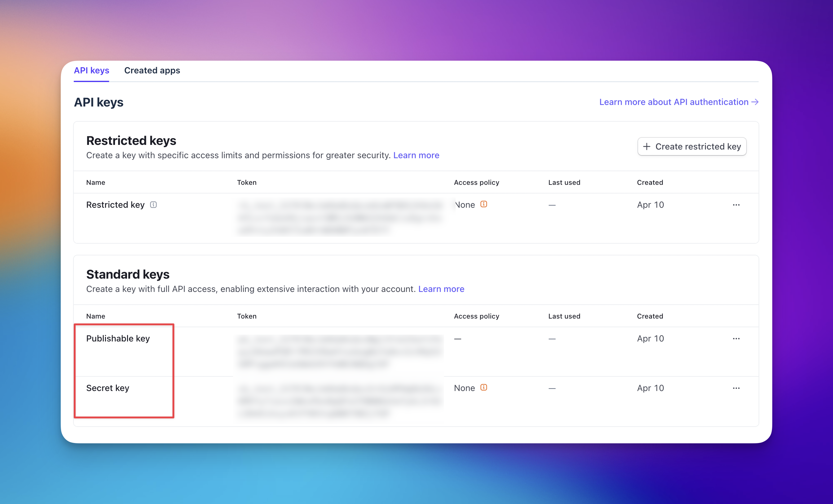
Task: Click Learn more link under Restricted keys
Action: [416, 155]
